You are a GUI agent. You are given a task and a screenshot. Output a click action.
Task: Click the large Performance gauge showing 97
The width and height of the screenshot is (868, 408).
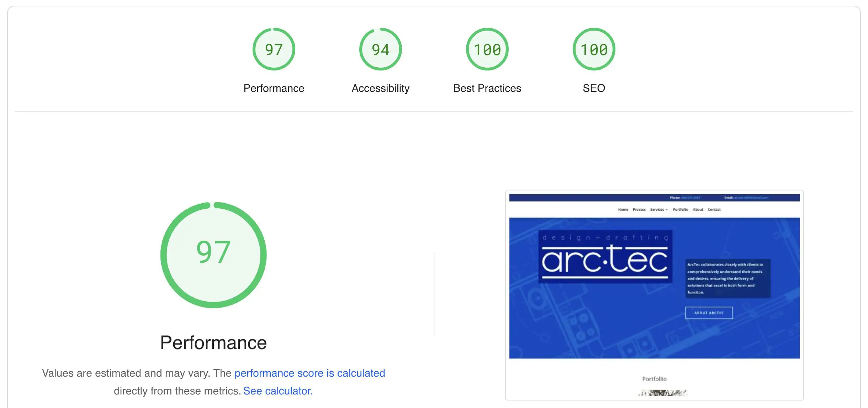click(x=213, y=255)
